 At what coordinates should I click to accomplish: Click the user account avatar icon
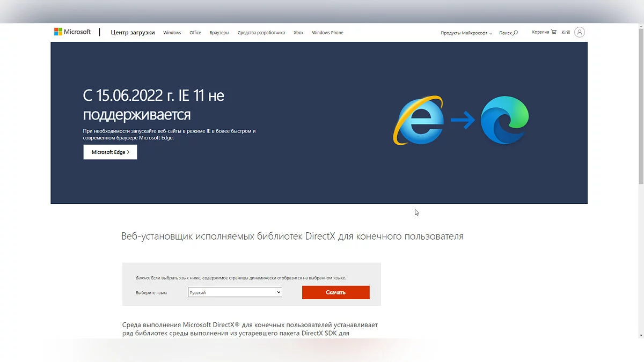tap(579, 32)
